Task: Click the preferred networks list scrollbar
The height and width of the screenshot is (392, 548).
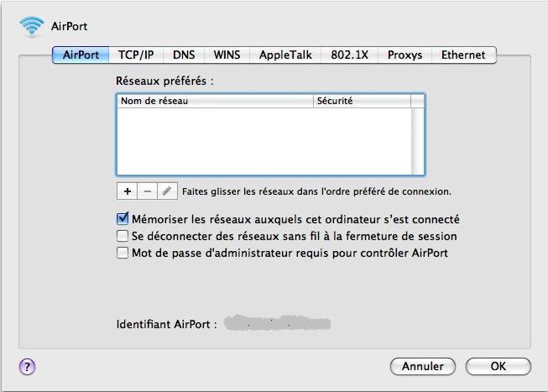Action: coord(418,141)
